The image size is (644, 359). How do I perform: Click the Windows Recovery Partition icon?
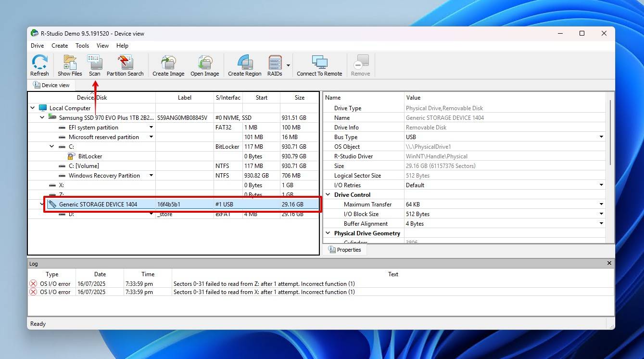click(x=62, y=176)
